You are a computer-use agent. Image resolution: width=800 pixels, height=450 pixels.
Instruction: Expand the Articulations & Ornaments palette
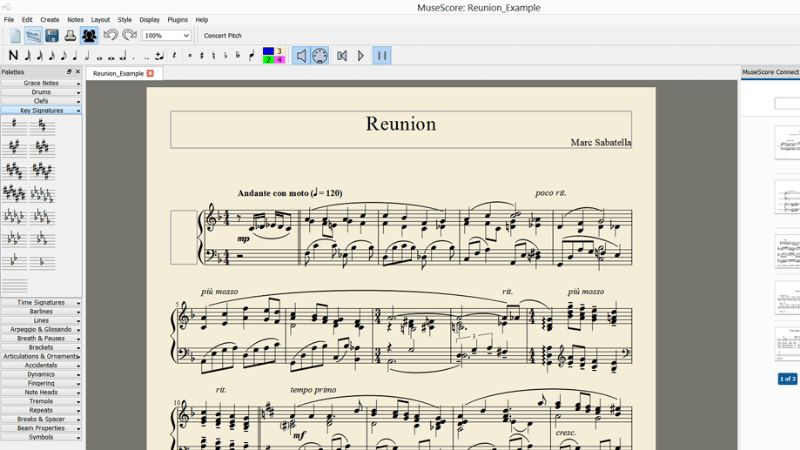click(41, 357)
